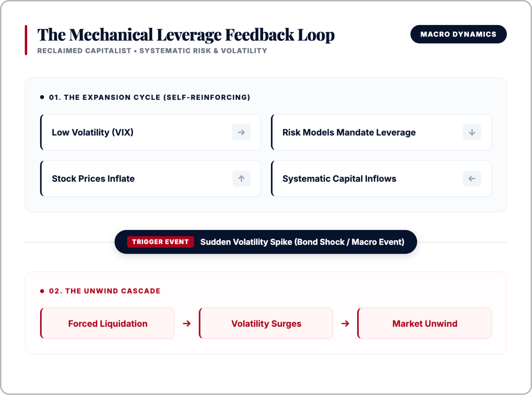Click the right arrow icon beside Low Volatility (VIX)

pos(241,132)
